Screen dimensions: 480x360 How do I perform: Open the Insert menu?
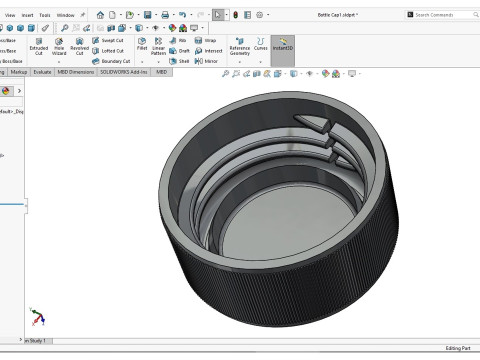(27, 15)
